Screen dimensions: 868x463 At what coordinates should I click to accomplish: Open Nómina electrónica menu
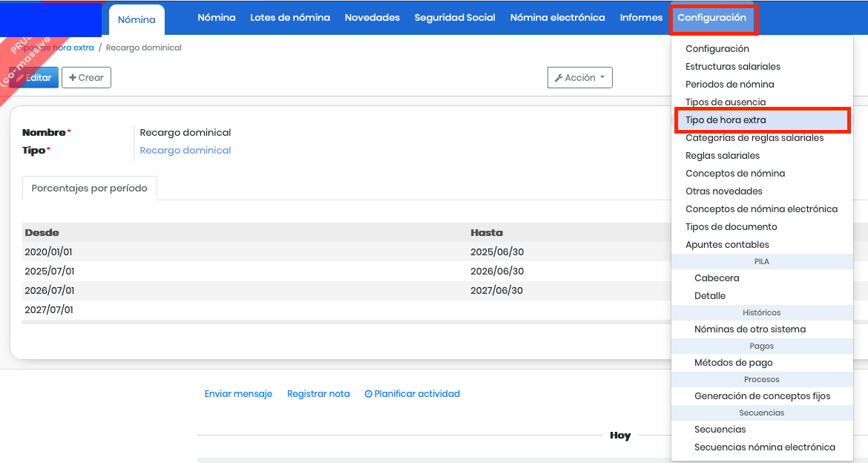557,18
